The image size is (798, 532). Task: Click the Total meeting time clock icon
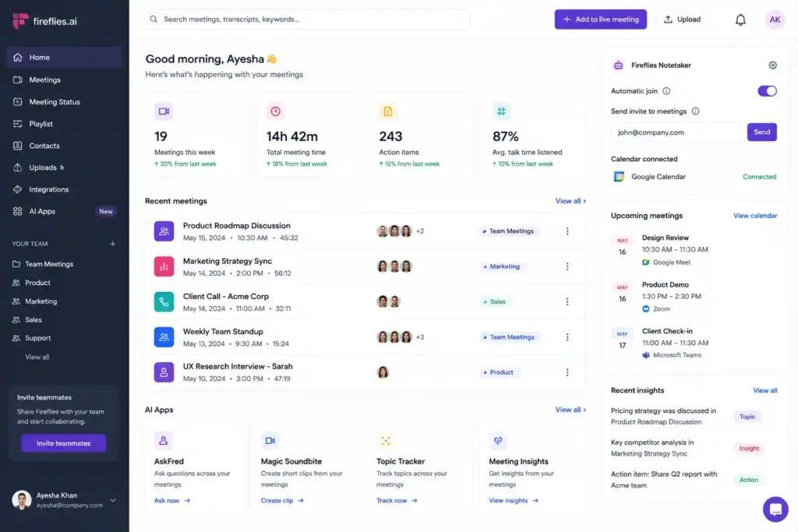(x=275, y=111)
